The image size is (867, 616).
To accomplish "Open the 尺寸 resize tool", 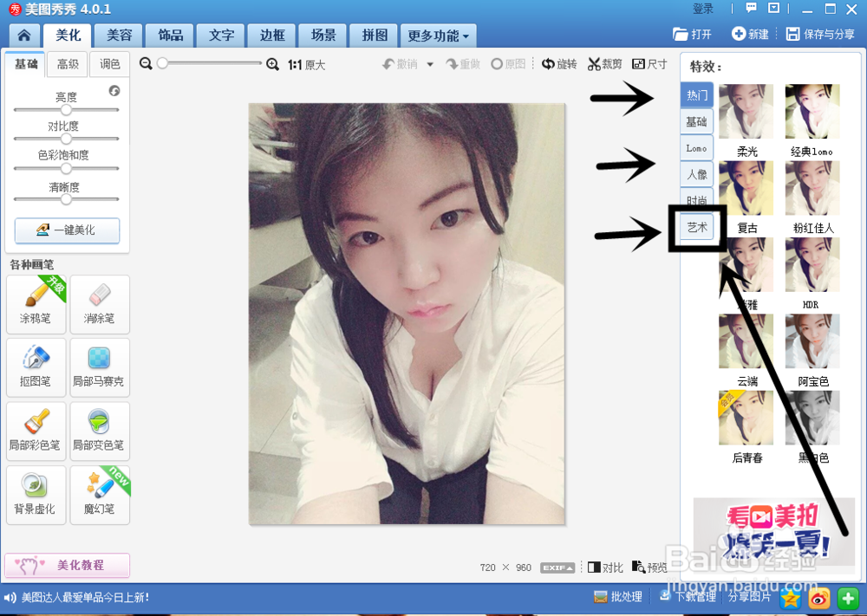I will 649,64.
